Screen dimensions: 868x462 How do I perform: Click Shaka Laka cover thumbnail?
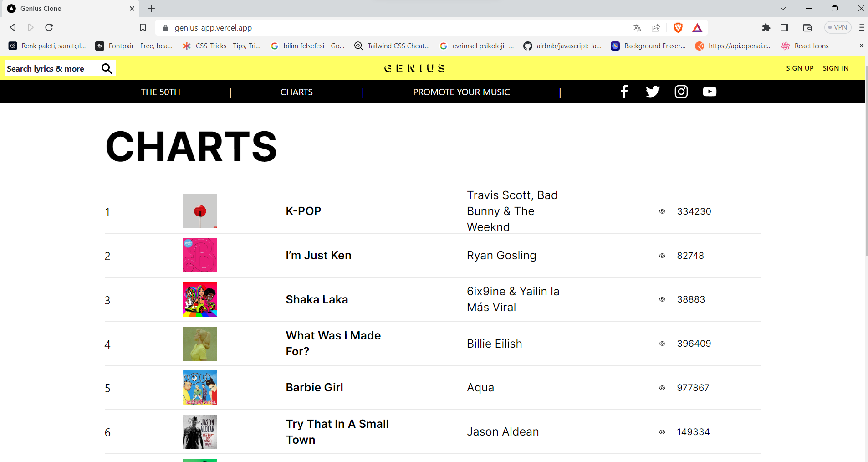(x=200, y=299)
